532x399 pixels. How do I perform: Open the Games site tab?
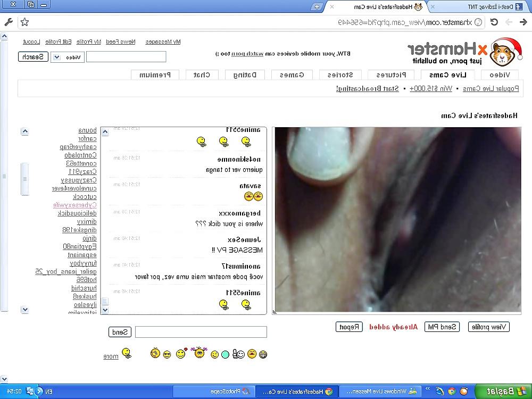tap(292, 75)
